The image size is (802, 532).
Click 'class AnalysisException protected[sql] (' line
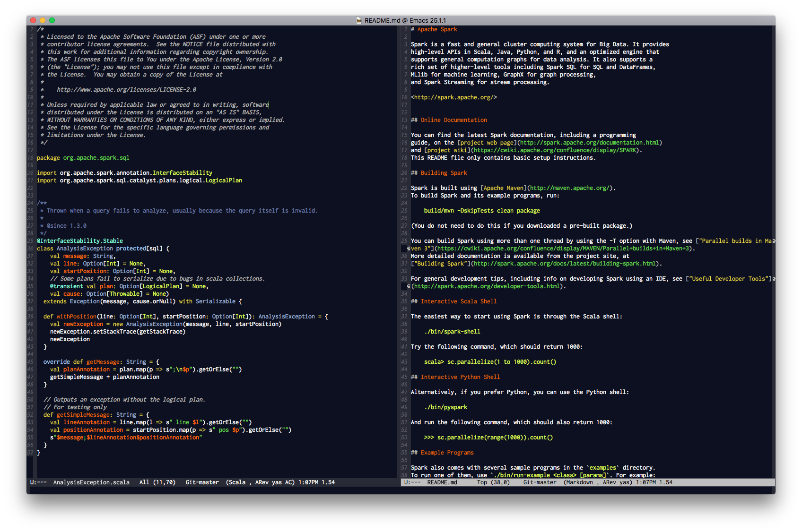pos(103,249)
